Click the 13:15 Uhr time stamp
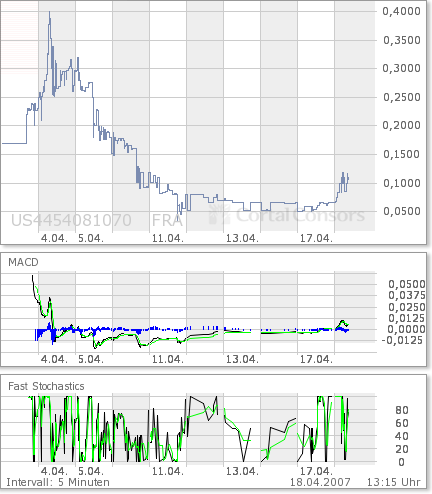This screenshot has height=494, width=432. [x=394, y=482]
